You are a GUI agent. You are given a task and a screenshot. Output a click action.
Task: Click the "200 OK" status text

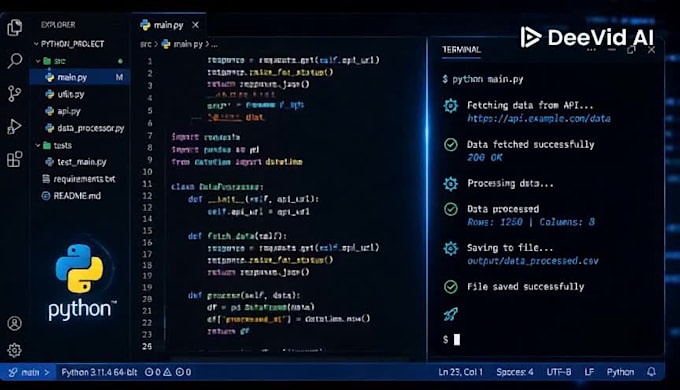(484, 157)
